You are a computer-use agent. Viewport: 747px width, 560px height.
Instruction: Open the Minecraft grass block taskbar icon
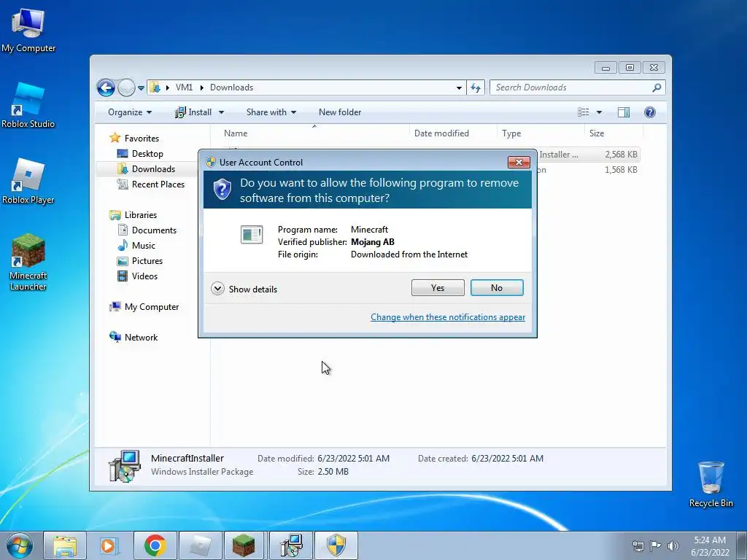[x=244, y=545]
